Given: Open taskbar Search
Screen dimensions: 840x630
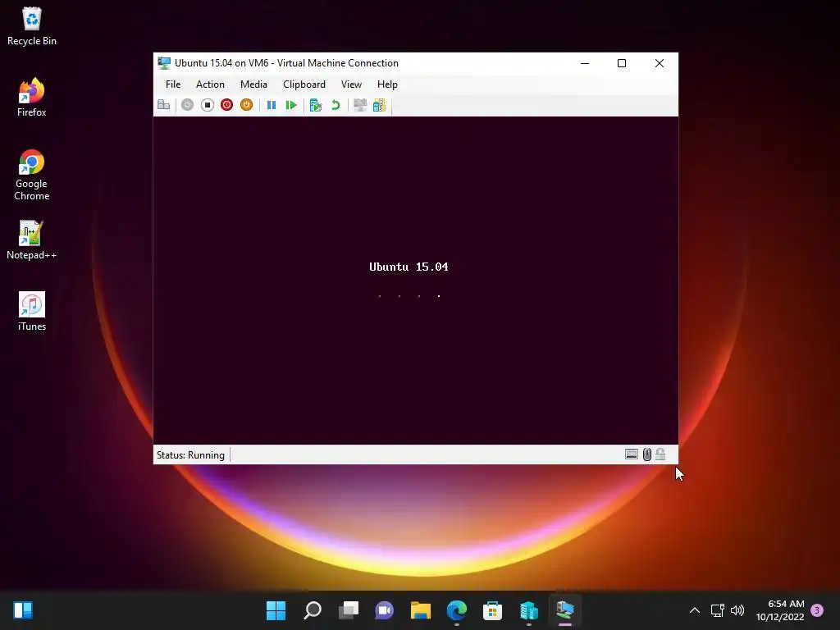Looking at the screenshot, I should coord(313,610).
